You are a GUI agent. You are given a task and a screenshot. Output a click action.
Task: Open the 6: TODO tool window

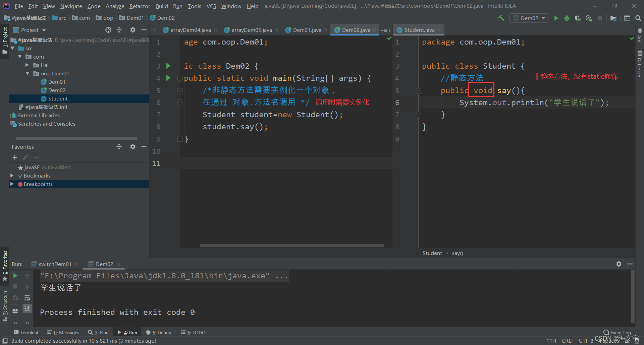coord(193,332)
